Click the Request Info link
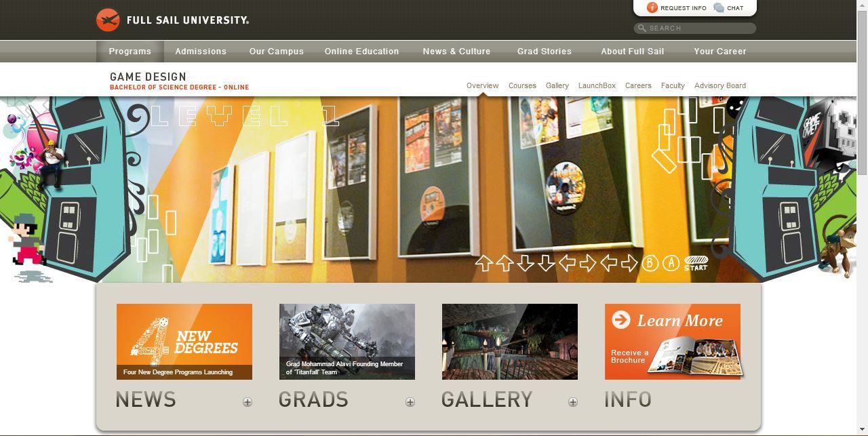This screenshot has width=868, height=436. click(683, 8)
